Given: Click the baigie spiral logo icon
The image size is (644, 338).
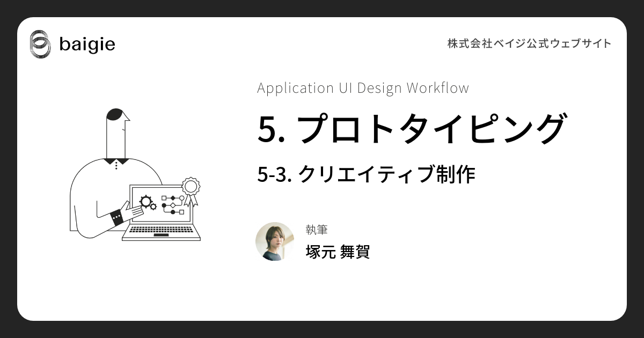Looking at the screenshot, I should point(40,44).
